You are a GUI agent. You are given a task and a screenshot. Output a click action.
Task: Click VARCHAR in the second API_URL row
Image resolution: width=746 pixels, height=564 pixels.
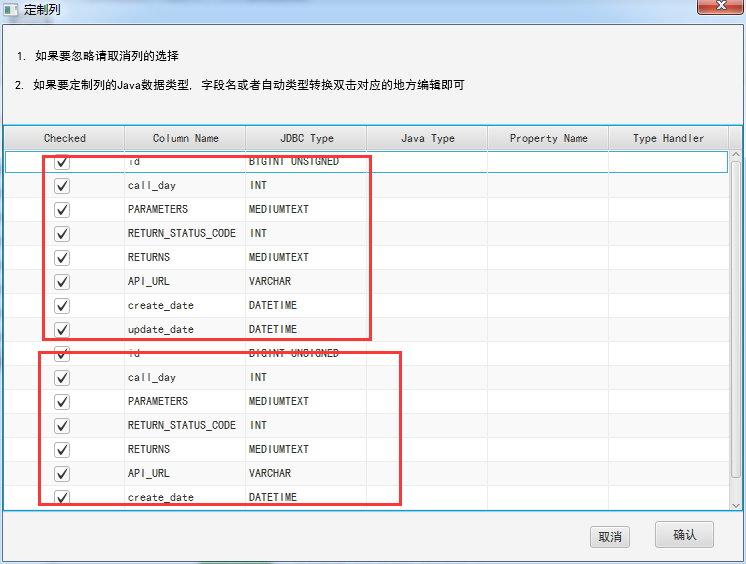pyautogui.click(x=270, y=473)
